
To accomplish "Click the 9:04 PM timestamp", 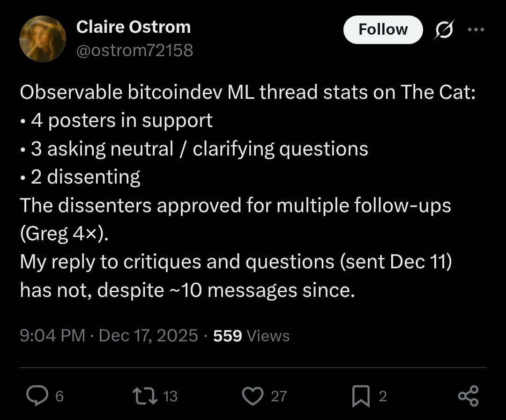I will [52, 335].
